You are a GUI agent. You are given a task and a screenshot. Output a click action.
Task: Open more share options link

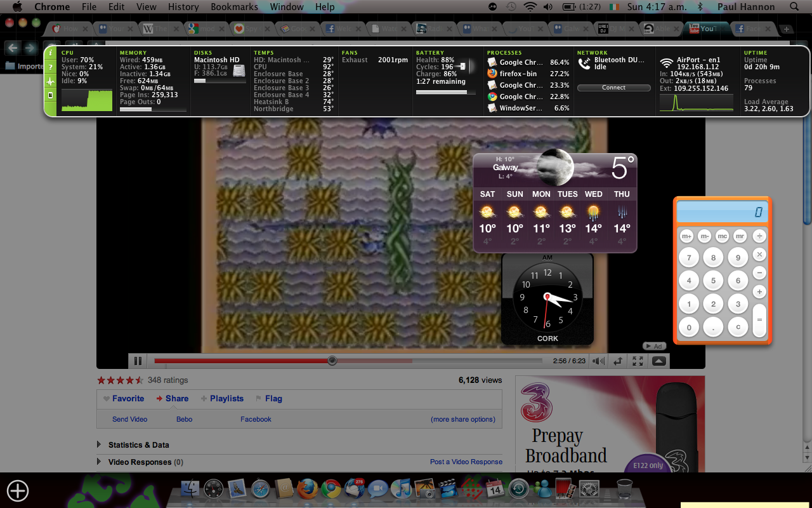[x=463, y=419]
